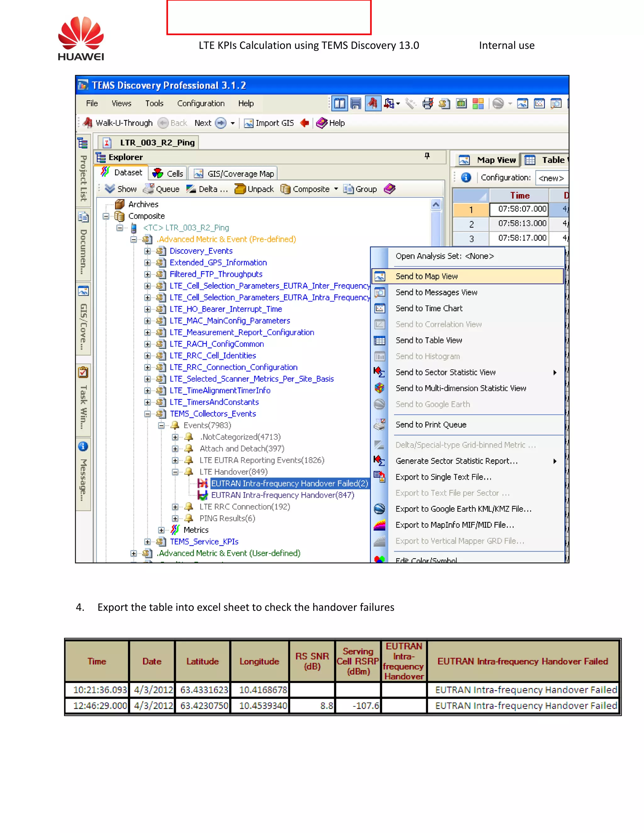Click the Delta ... button in Explorer toolbar
The height and width of the screenshot is (833, 644).
pos(207,189)
